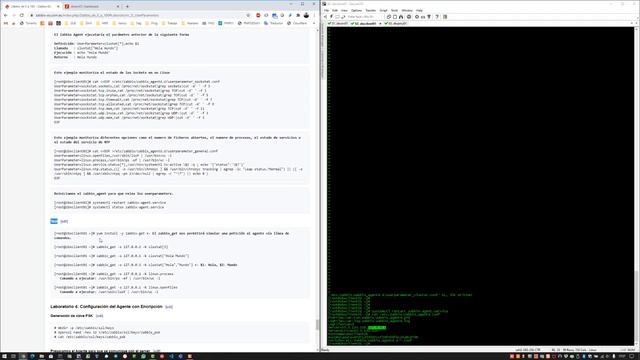Image resolution: width=640 pixels, height=360 pixels.
Task: Click the Session Manager toolbar icon
Action: pos(325,17)
